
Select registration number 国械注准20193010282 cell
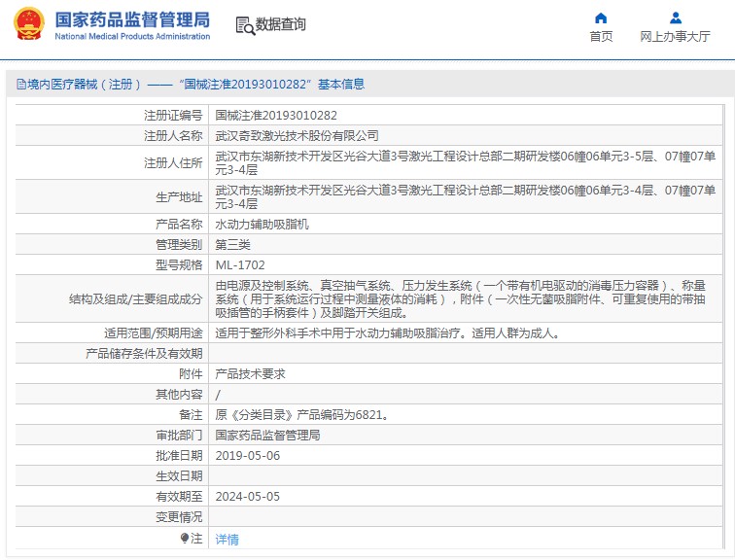point(276,116)
